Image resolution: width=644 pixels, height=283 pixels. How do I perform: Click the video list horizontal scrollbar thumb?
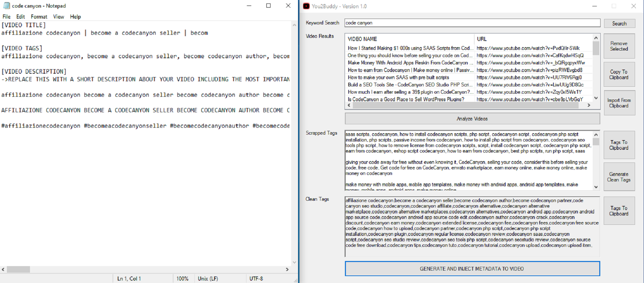466,105
